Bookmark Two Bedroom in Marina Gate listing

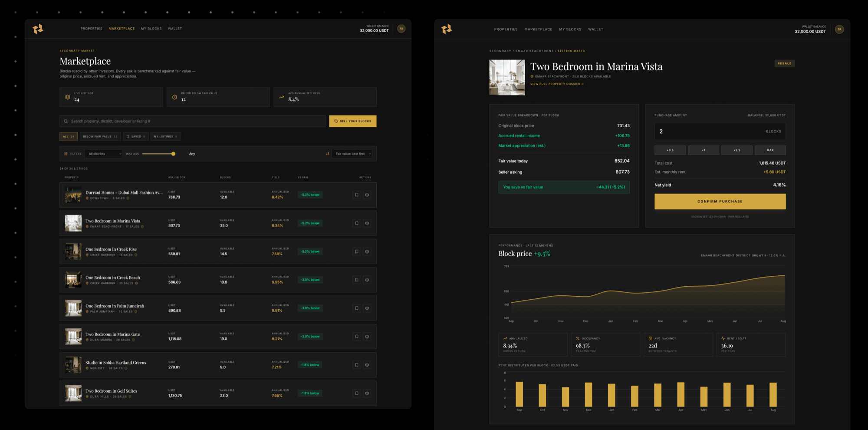pos(357,337)
